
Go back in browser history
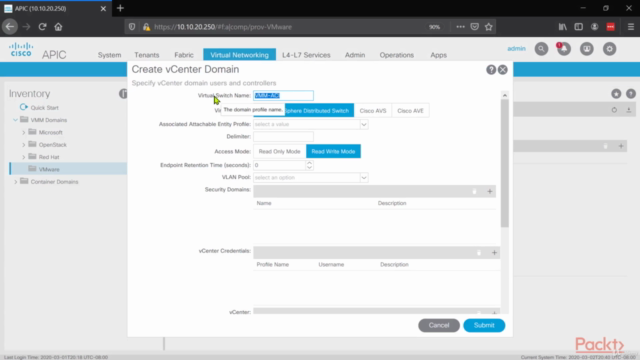pyautogui.click(x=10, y=27)
